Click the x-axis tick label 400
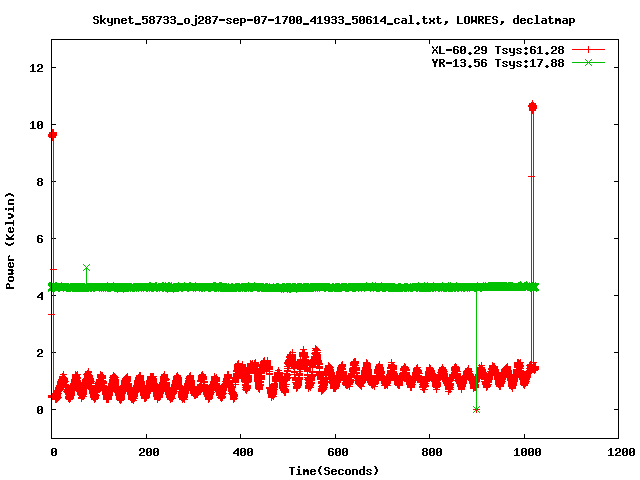The image size is (640, 480). pyautogui.click(x=243, y=452)
